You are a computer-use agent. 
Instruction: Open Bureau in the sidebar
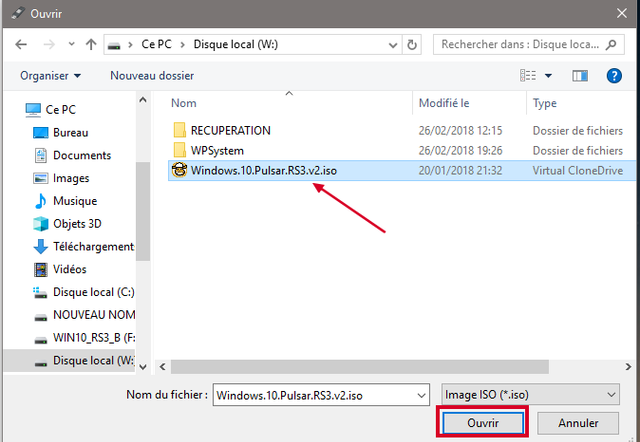71,132
